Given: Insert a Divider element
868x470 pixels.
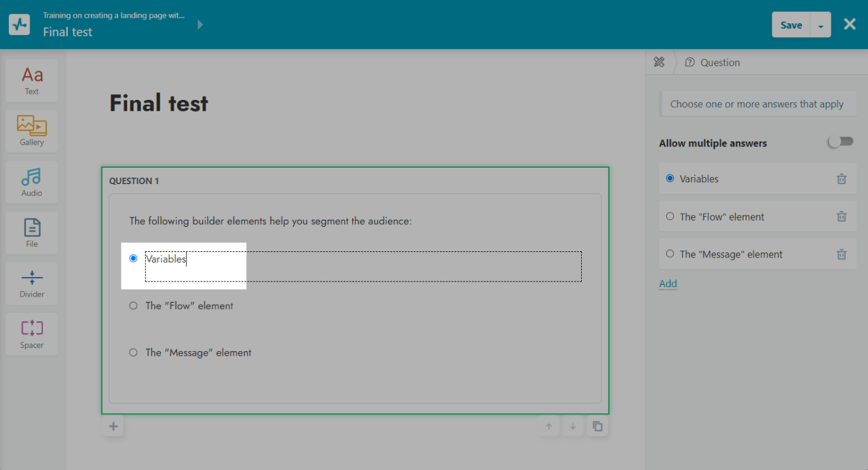Looking at the screenshot, I should (x=31, y=283).
